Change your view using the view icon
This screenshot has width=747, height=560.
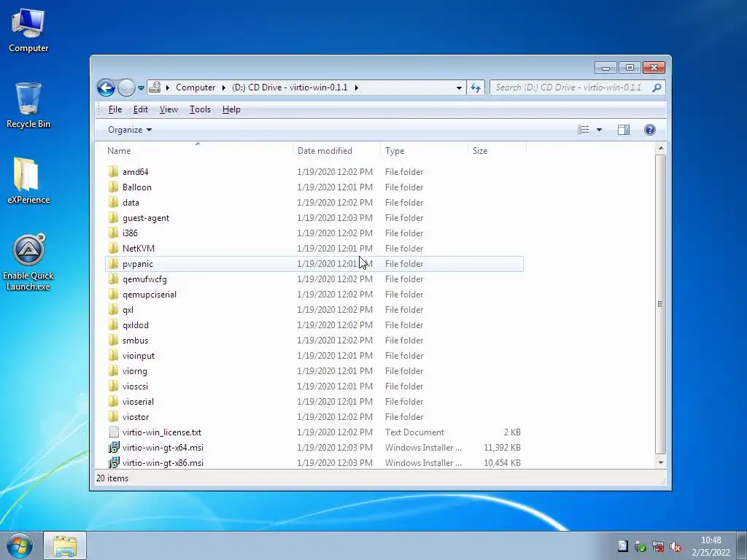tap(583, 130)
